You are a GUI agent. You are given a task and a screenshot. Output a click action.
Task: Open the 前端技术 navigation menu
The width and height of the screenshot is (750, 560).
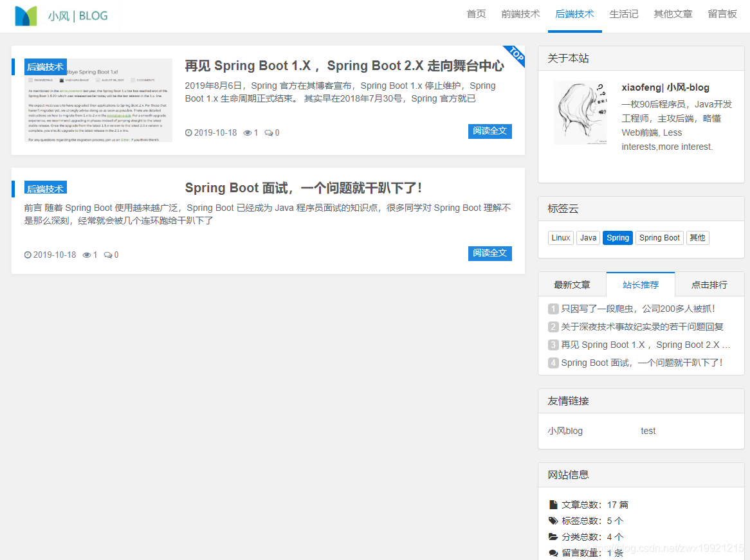pyautogui.click(x=520, y=13)
